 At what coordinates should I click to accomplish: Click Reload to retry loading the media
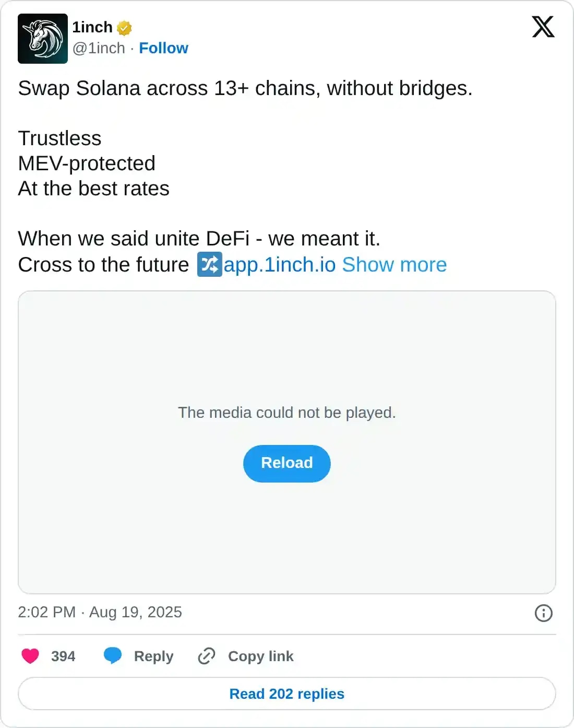(x=286, y=463)
